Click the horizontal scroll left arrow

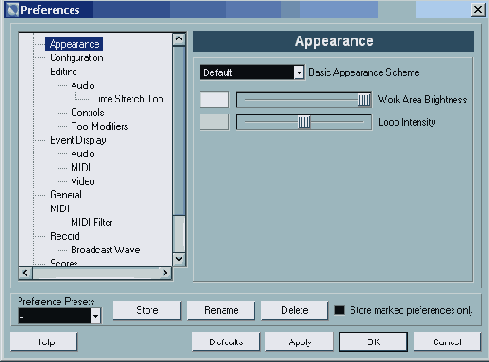click(x=25, y=273)
